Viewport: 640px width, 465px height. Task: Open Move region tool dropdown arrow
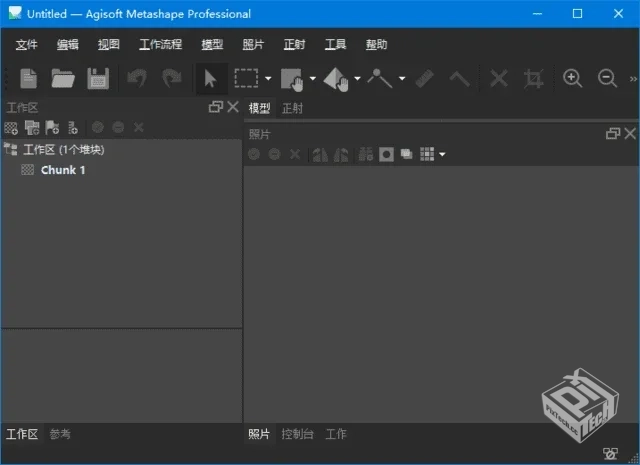(x=313, y=78)
